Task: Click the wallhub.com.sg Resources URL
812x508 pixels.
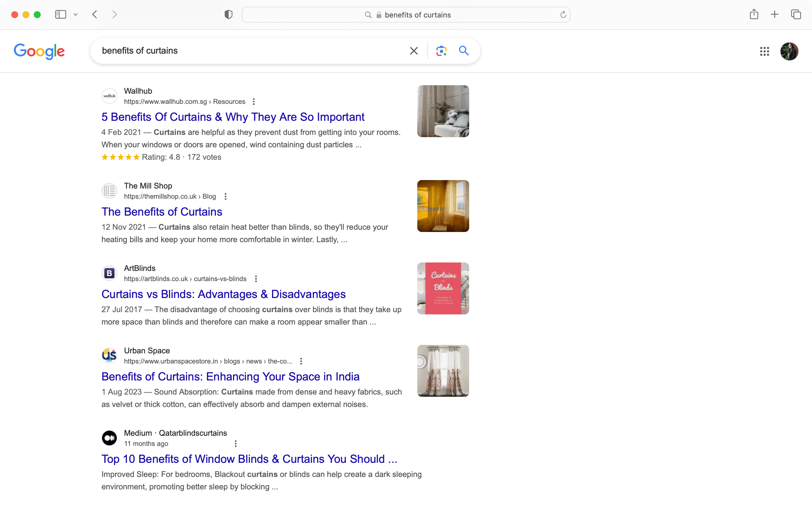Action: (185, 102)
